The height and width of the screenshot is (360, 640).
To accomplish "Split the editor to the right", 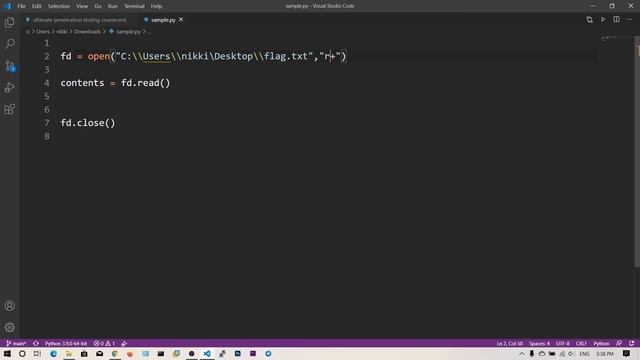I will pyautogui.click(x=616, y=20).
